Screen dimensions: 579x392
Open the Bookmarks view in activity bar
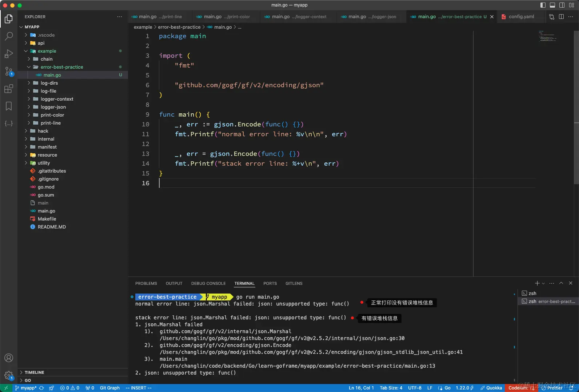(x=9, y=106)
